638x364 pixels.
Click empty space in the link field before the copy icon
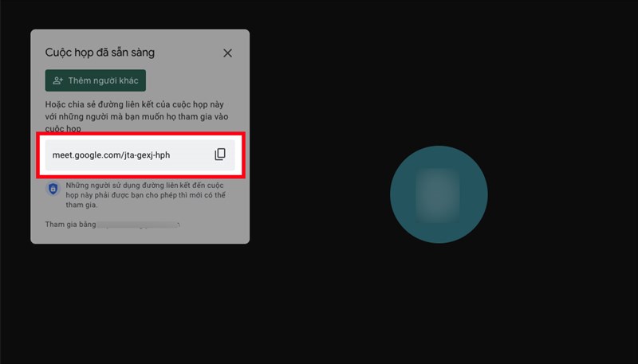click(191, 155)
